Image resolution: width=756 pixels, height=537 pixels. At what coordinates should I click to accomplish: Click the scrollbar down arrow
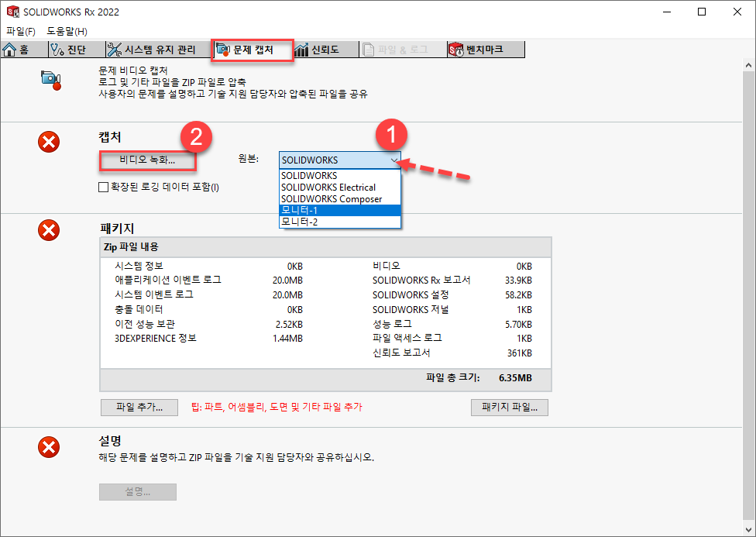(748, 530)
